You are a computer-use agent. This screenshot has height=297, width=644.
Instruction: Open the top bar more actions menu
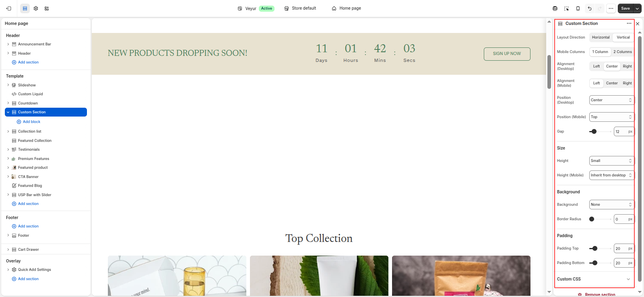[611, 8]
